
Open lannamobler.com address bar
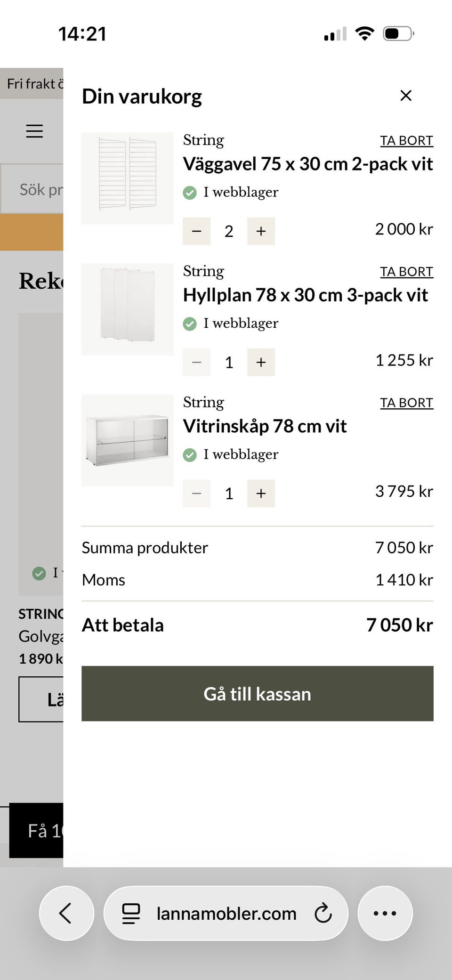[x=226, y=913]
